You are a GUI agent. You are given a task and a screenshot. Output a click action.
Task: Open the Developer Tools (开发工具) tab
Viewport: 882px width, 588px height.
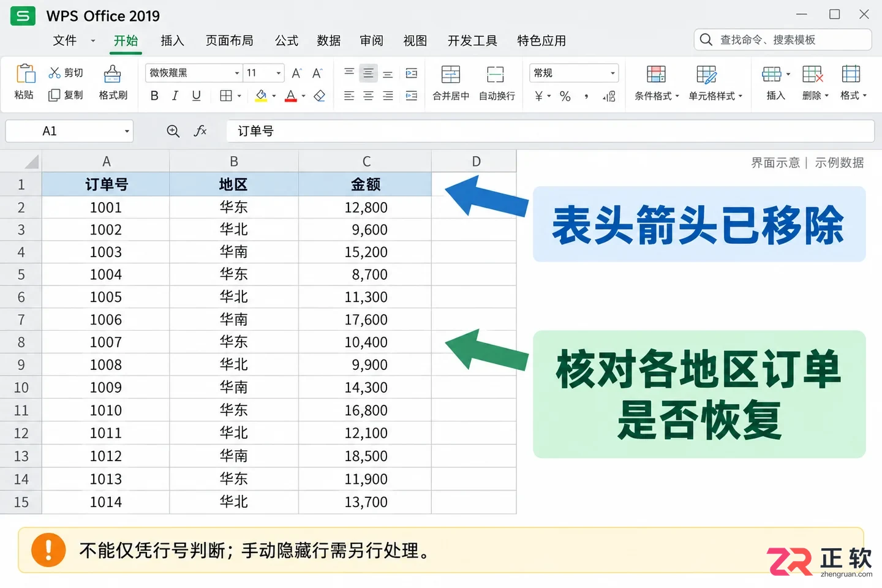pyautogui.click(x=472, y=40)
